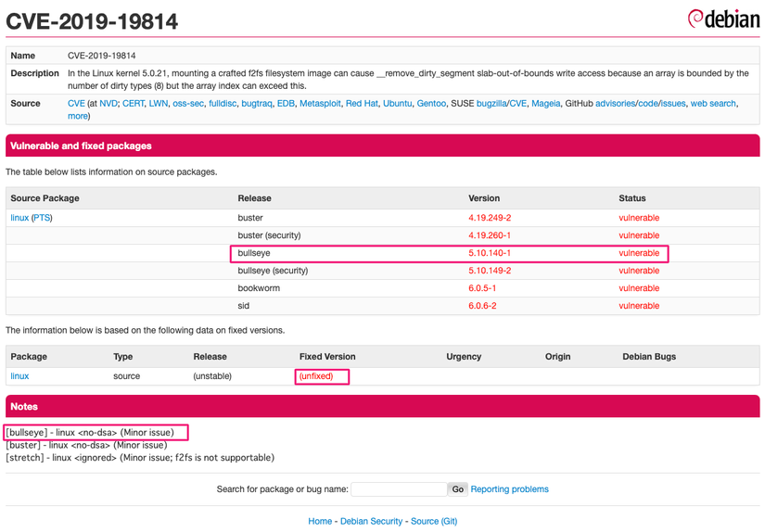Click the web search link

pyautogui.click(x=714, y=104)
